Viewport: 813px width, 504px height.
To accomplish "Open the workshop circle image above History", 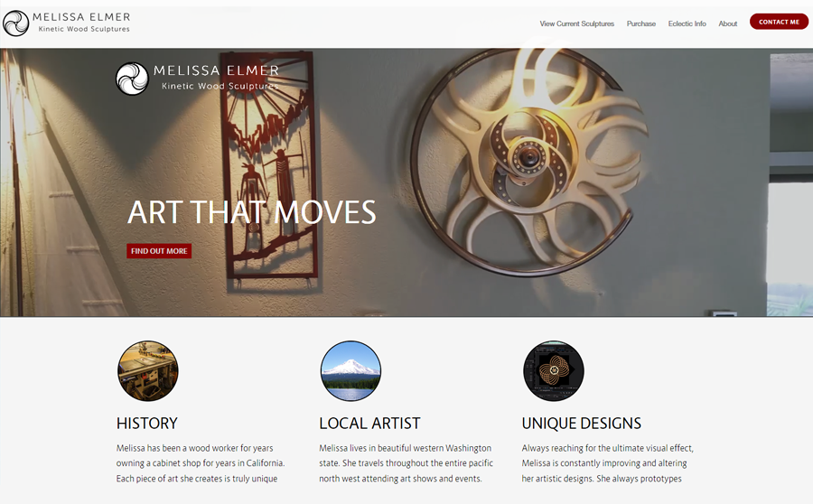I will [x=148, y=370].
